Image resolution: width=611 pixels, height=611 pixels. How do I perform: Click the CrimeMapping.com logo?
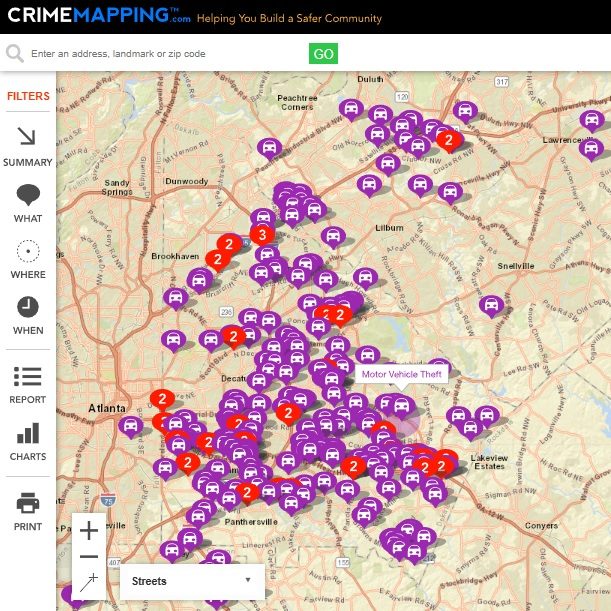pyautogui.click(x=98, y=17)
